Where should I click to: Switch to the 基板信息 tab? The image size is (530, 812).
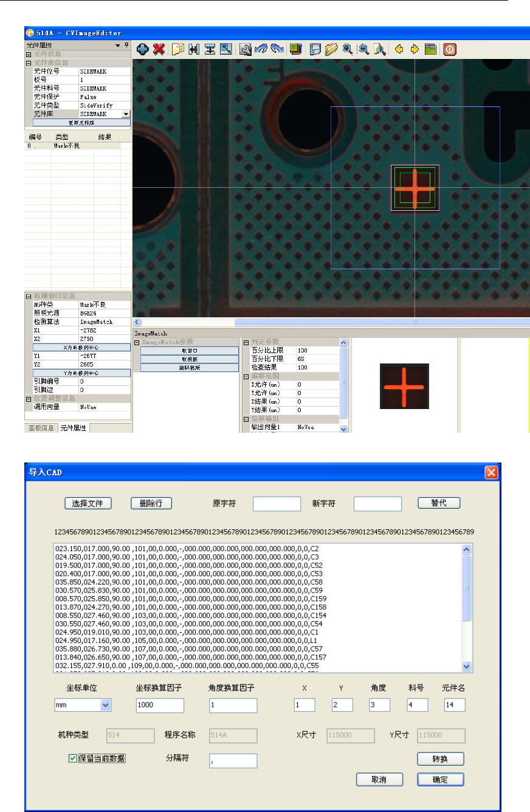click(x=40, y=428)
